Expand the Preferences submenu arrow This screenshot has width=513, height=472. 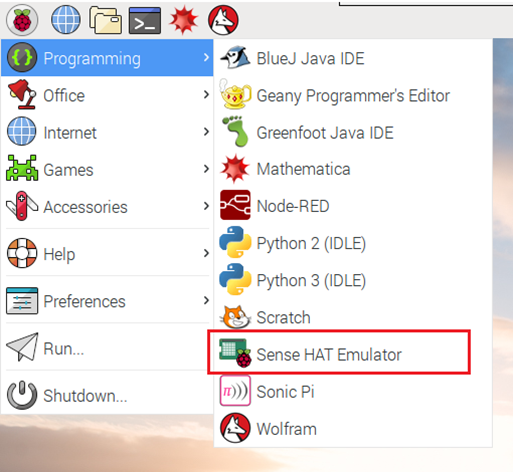[206, 301]
